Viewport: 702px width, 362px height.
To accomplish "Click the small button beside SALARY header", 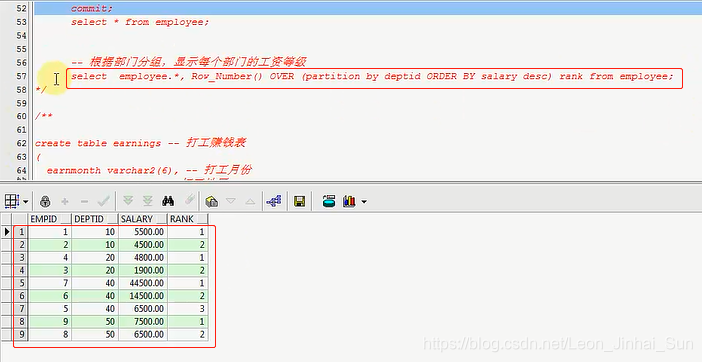I will (161, 219).
